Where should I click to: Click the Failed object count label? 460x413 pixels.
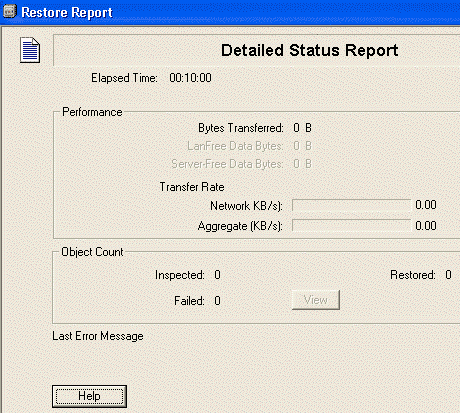(x=189, y=301)
